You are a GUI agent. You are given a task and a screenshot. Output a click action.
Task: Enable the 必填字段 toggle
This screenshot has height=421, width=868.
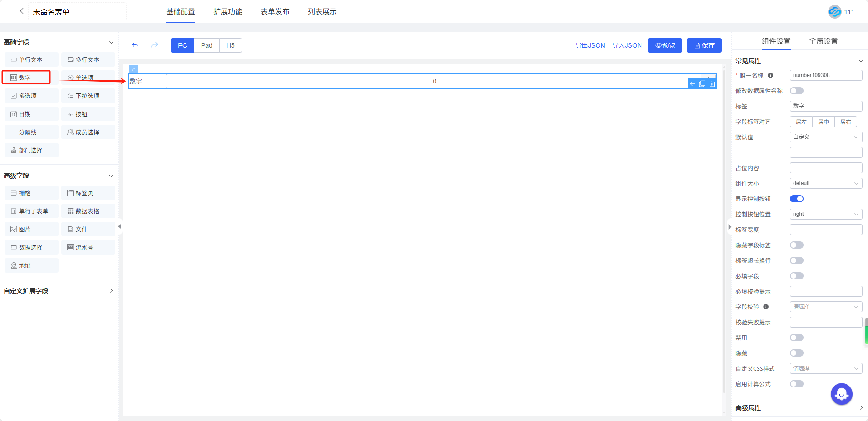(x=796, y=276)
